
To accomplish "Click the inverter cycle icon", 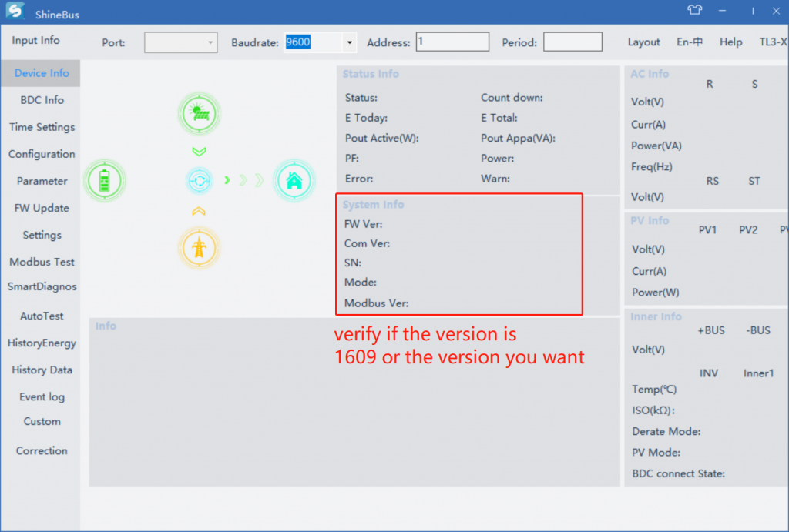I will click(x=200, y=180).
